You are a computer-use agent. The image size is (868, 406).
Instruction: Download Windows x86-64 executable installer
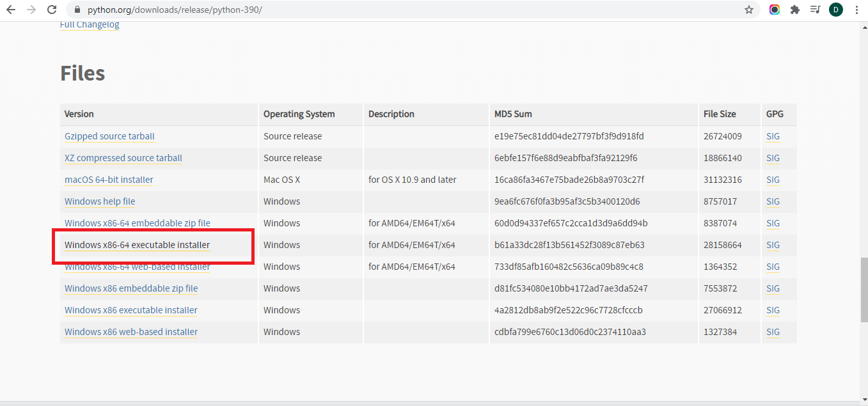pyautogui.click(x=137, y=245)
